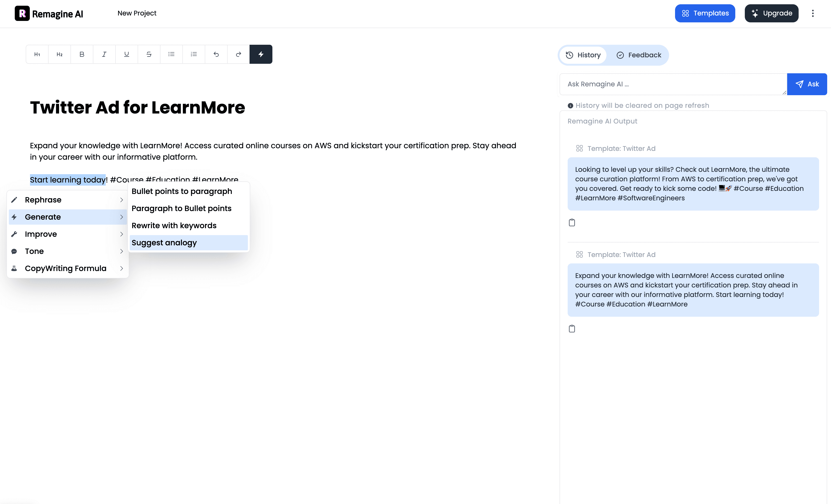Apply Heading 1 formatting
This screenshot has width=831, height=504.
[37, 54]
